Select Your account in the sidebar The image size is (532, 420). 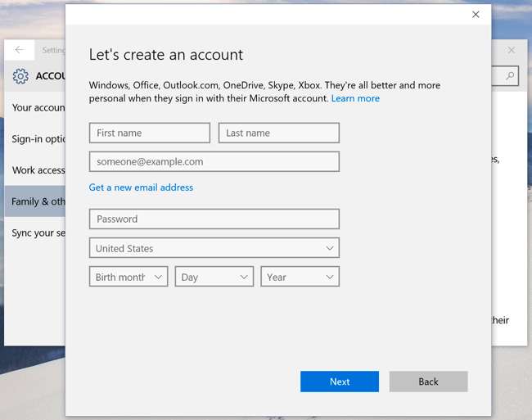tap(38, 107)
